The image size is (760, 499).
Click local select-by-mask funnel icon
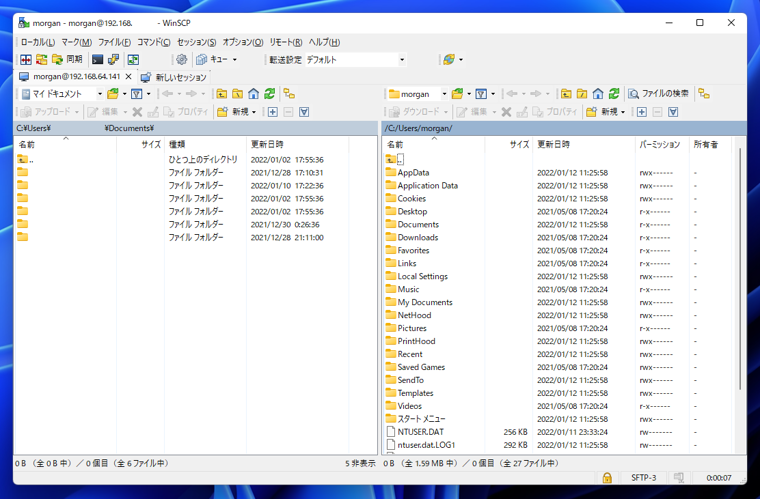tap(304, 112)
